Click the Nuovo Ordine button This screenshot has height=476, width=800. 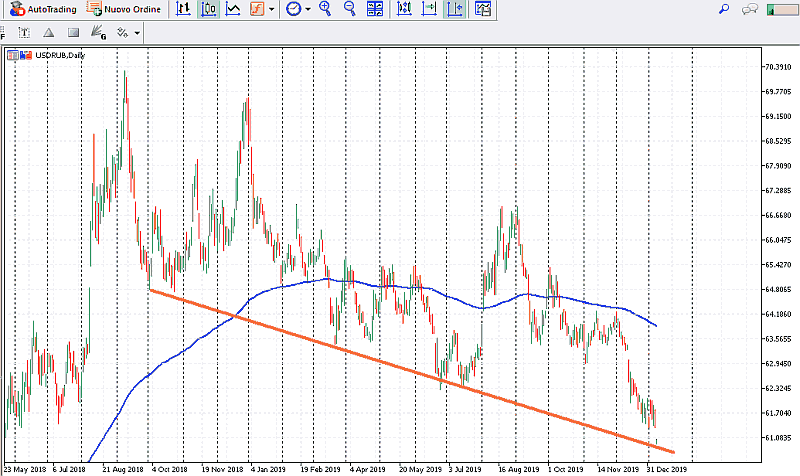(x=125, y=9)
